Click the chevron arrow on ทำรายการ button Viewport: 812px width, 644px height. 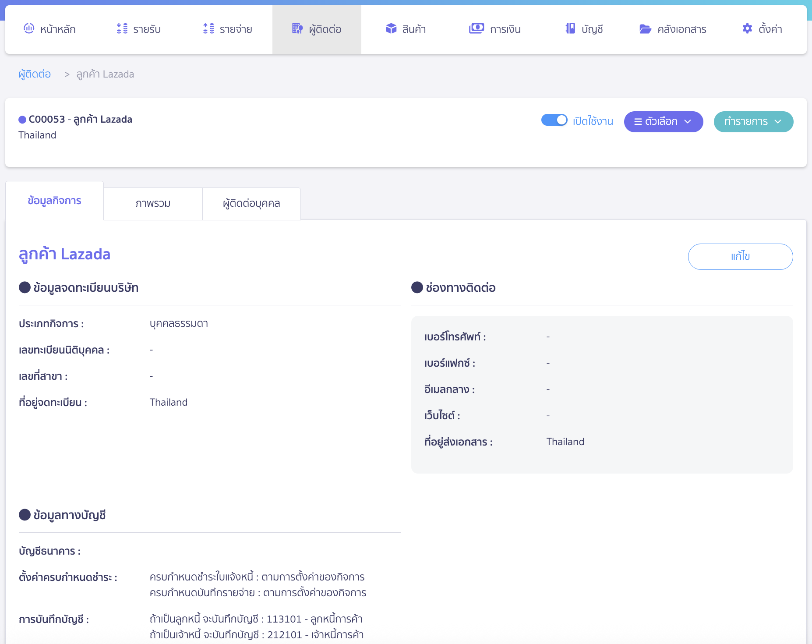pos(778,122)
